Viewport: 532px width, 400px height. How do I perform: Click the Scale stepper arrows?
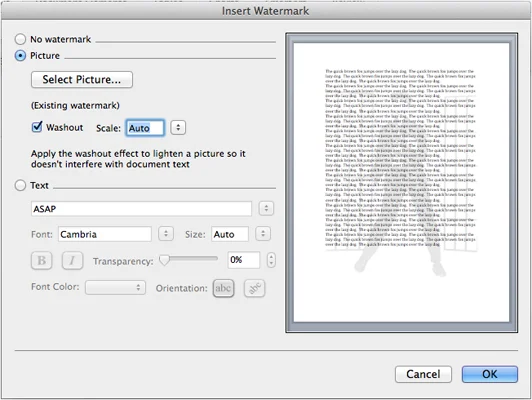178,128
